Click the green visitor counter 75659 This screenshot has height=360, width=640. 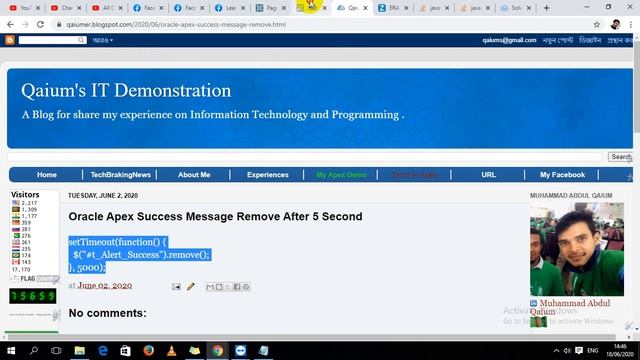pyautogui.click(x=33, y=296)
